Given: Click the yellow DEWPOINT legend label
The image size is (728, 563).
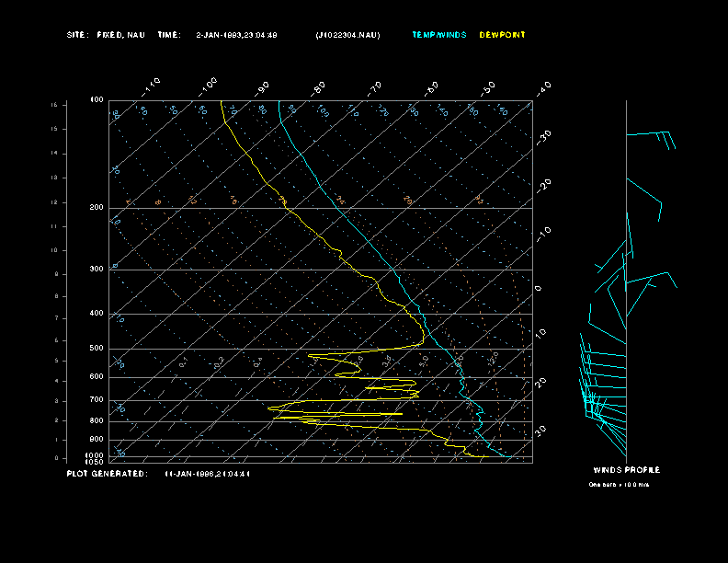Looking at the screenshot, I should point(503,35).
